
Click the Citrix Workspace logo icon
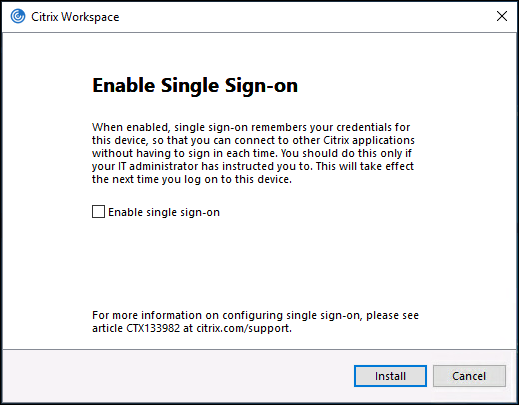(18, 16)
